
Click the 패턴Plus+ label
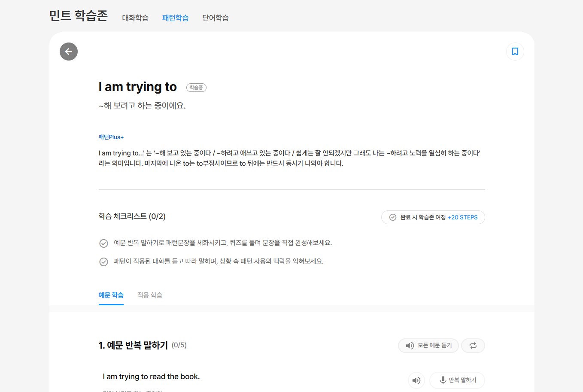tap(111, 137)
